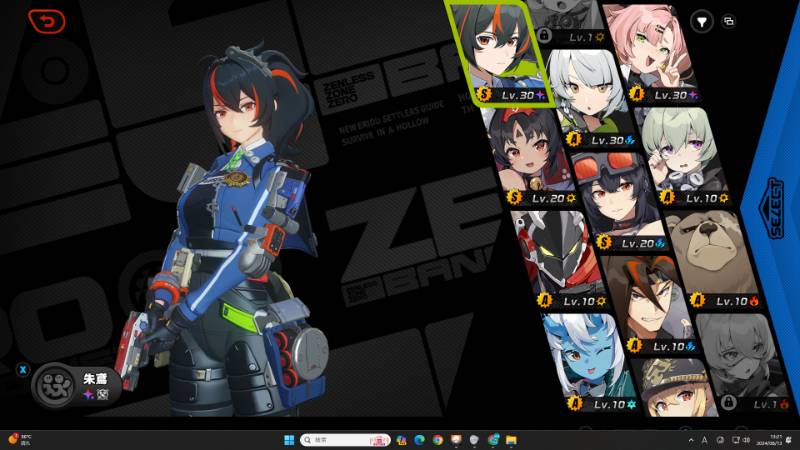Click A-rank badge on pink-haired agent card
This screenshot has height=450, width=800.
click(x=636, y=94)
